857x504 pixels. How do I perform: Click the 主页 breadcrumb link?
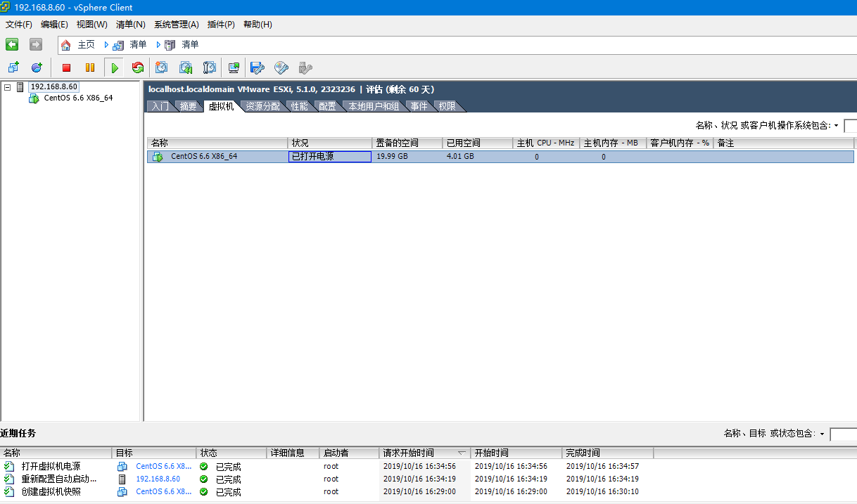(x=86, y=45)
